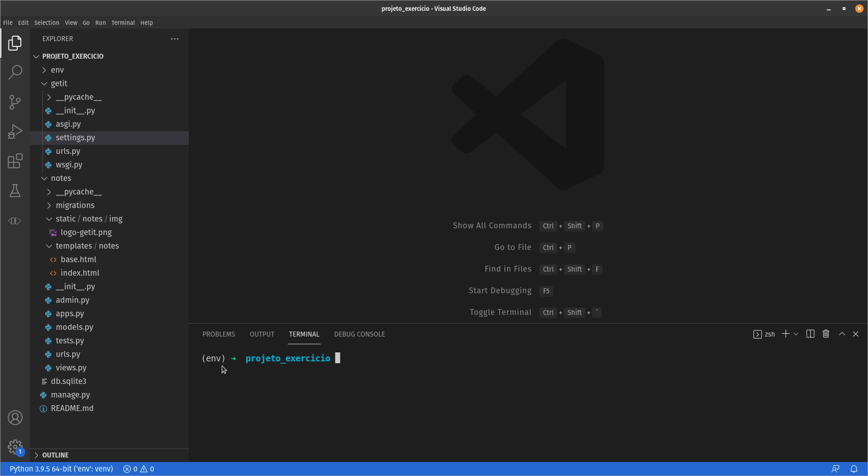Create a new terminal with plus icon
This screenshot has width=868, height=476.
click(785, 334)
